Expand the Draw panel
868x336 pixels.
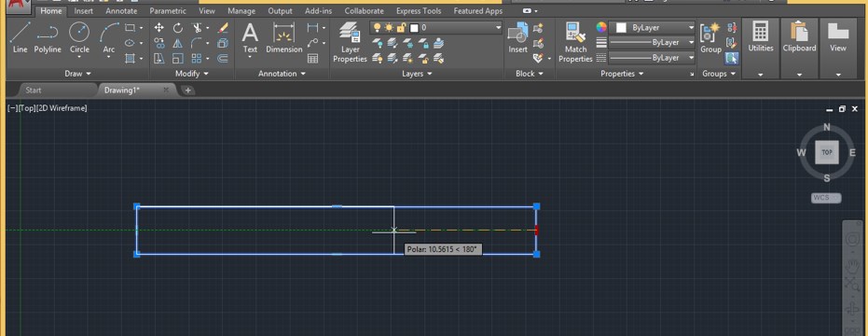[78, 73]
